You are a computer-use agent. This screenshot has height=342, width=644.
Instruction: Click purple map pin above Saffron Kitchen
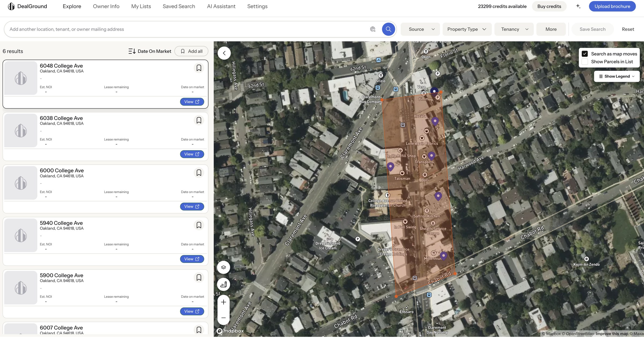(x=438, y=196)
